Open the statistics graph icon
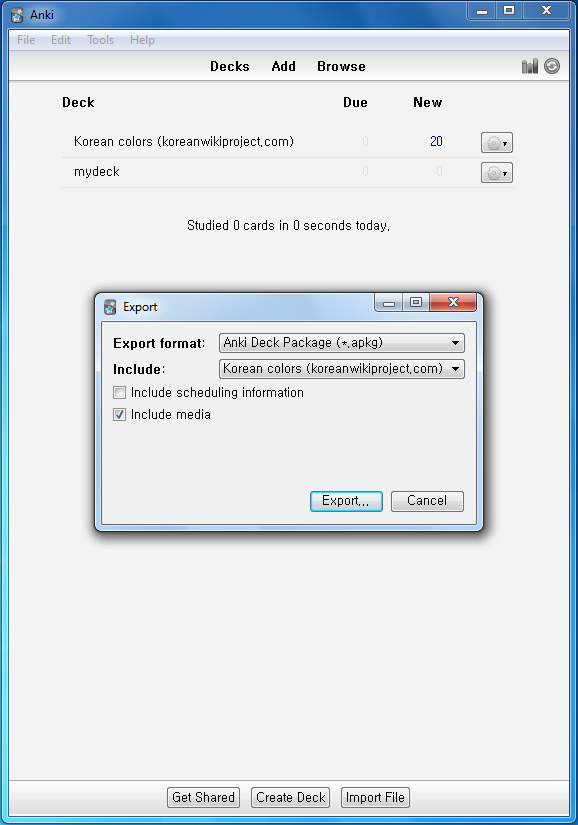The height and width of the screenshot is (825, 578). (x=530, y=66)
